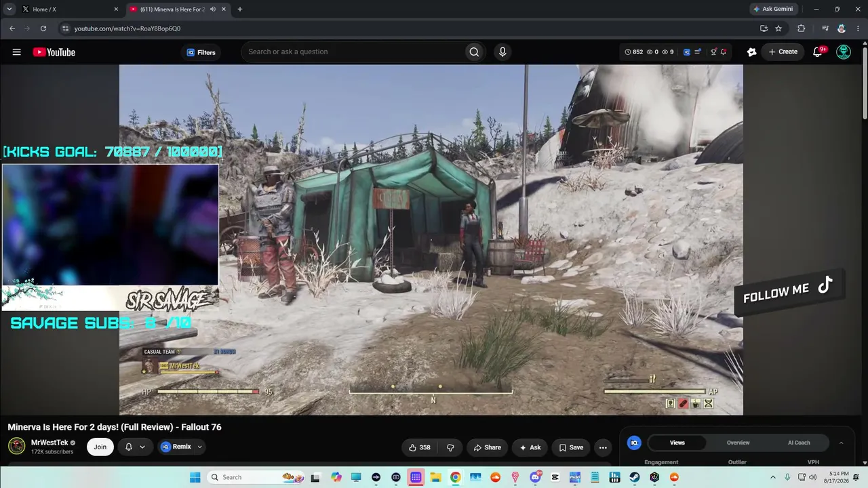
Task: Open YouTube notifications bell with 9+ badge
Action: coord(818,52)
